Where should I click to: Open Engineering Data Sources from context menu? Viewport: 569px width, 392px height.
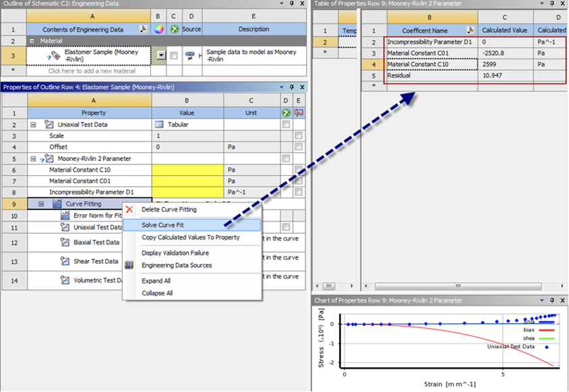click(192, 265)
